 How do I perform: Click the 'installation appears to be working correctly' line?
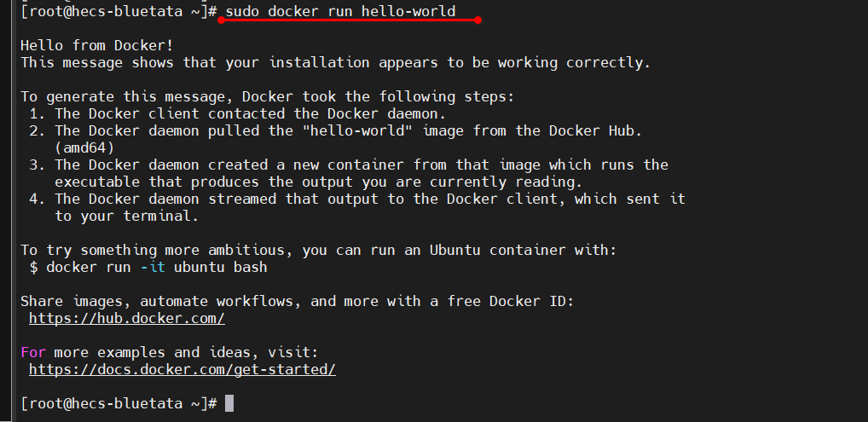click(x=335, y=62)
